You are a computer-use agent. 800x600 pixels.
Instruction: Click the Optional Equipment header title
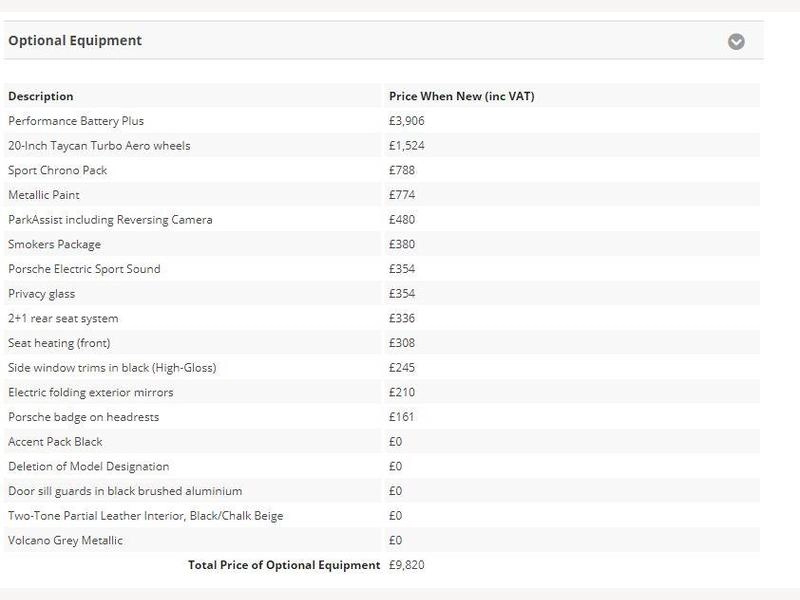75,40
